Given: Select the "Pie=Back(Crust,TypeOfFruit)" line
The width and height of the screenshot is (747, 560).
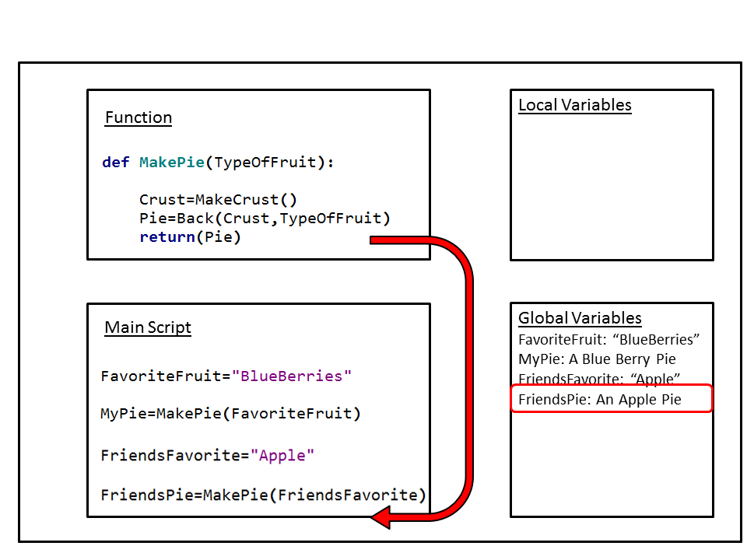Looking at the screenshot, I should (x=265, y=218).
